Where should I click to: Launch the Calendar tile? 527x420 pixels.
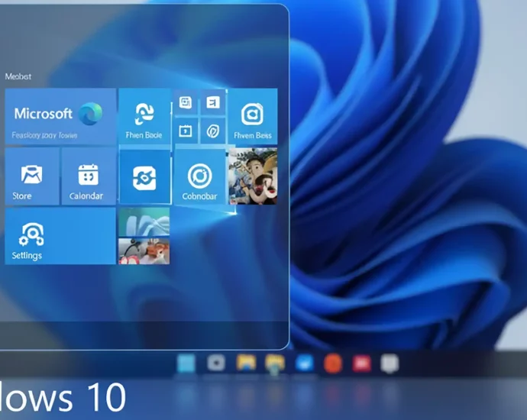[x=88, y=177]
